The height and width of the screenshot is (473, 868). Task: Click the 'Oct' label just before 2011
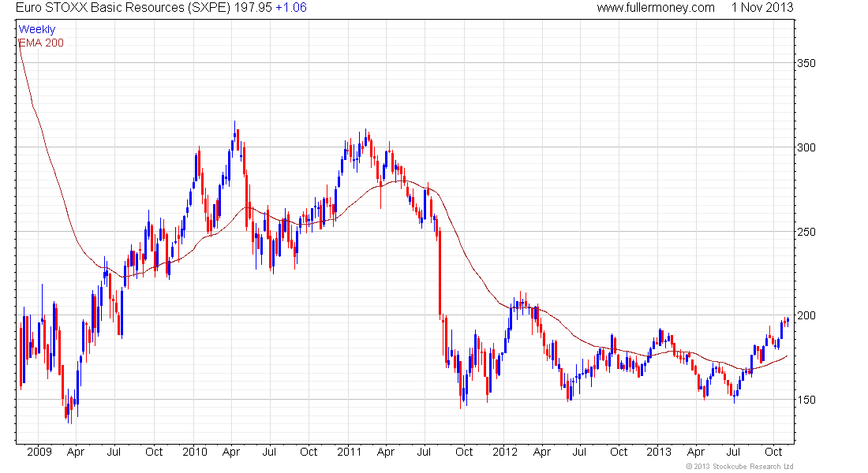point(309,452)
